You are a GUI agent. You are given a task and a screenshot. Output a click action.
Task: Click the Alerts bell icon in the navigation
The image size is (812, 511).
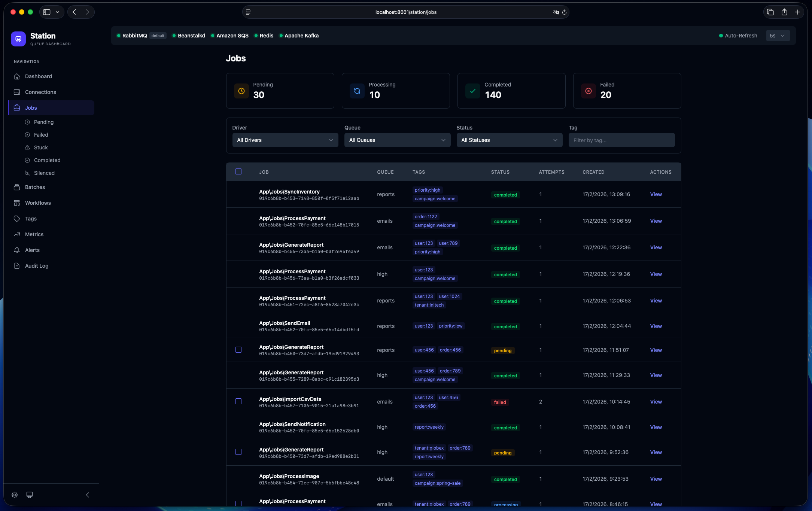tap(17, 250)
